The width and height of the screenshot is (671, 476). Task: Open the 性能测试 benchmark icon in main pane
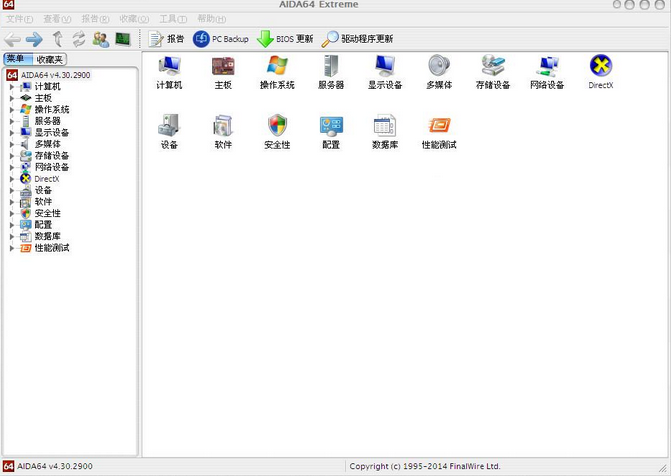[439, 131]
